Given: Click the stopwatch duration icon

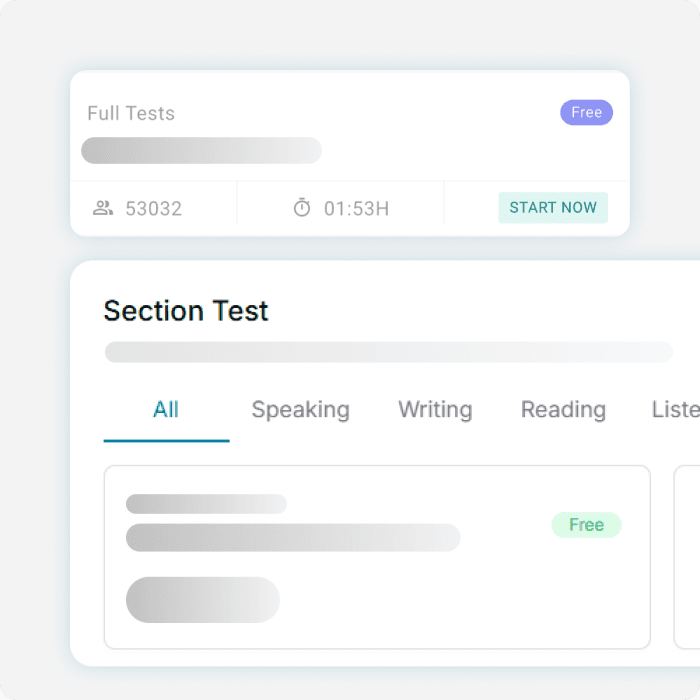Looking at the screenshot, I should pos(302,208).
